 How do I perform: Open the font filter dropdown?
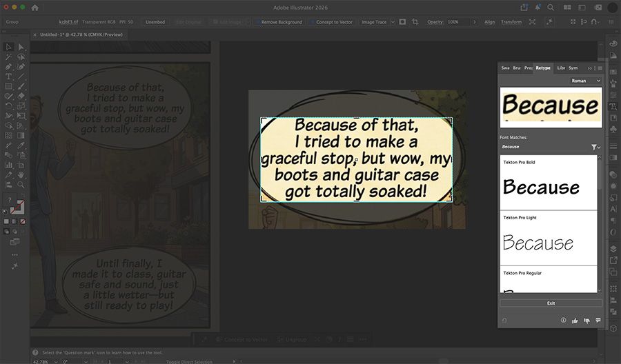(595, 147)
